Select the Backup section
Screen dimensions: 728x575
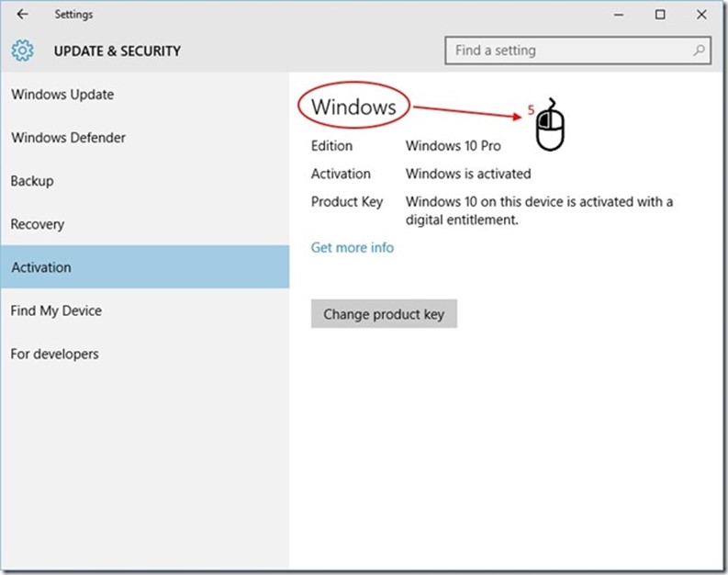[x=145, y=181]
